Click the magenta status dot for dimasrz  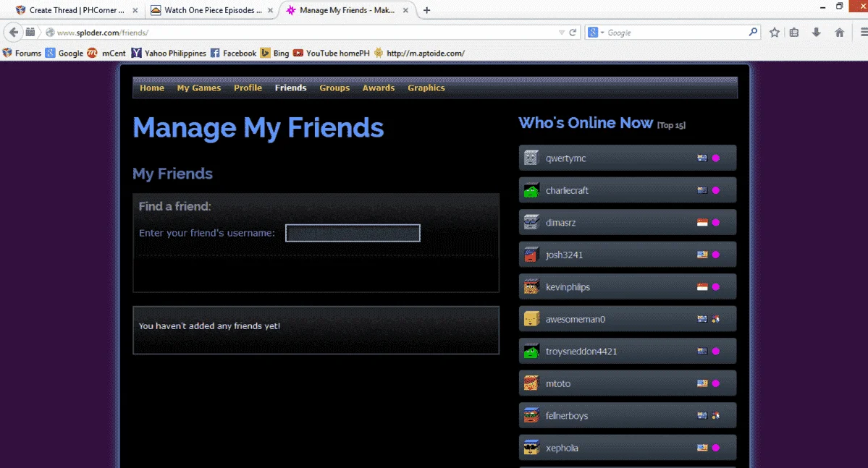coord(716,222)
